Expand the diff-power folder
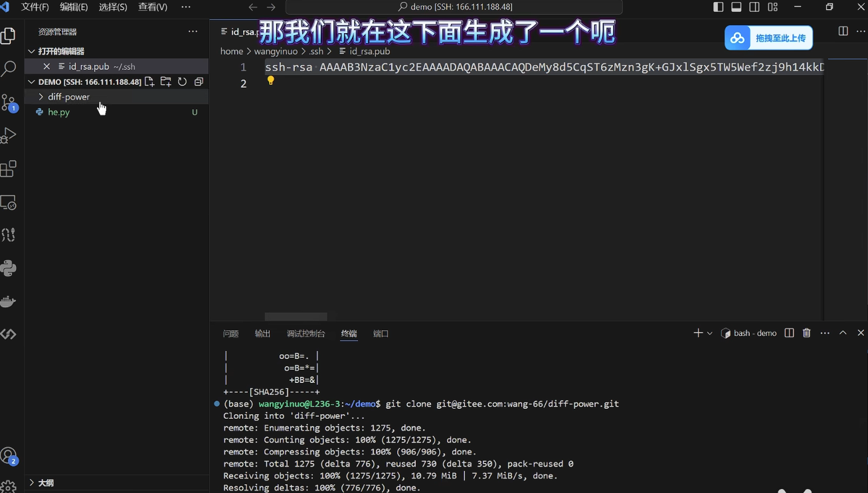Image resolution: width=868 pixels, height=493 pixels. (x=116, y=97)
